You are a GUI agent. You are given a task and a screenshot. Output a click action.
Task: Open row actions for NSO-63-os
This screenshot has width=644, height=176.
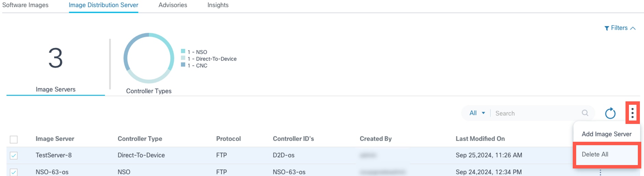click(600, 173)
